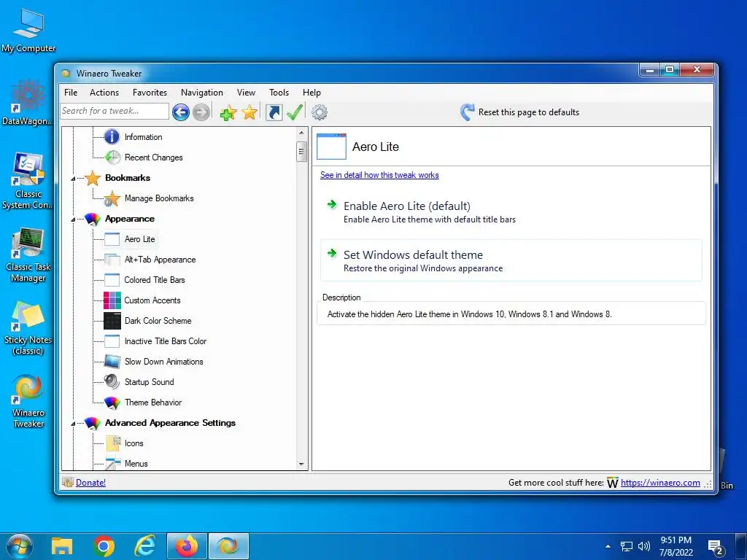Screen dimensions: 747x560
Task: Click the Icons tree item icon
Action: point(113,443)
